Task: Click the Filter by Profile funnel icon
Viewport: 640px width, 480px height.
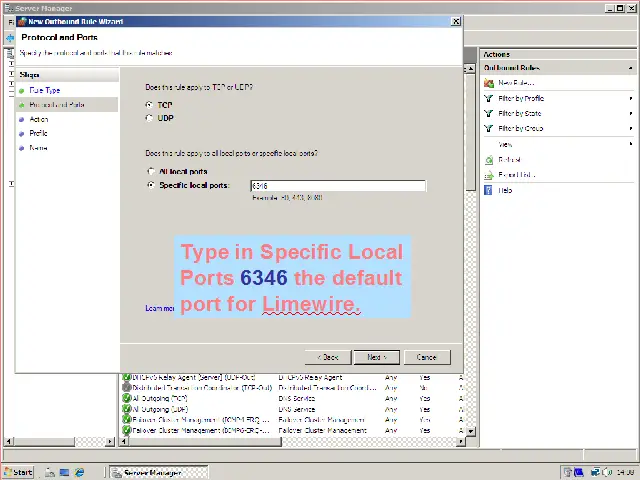Action: tap(488, 98)
